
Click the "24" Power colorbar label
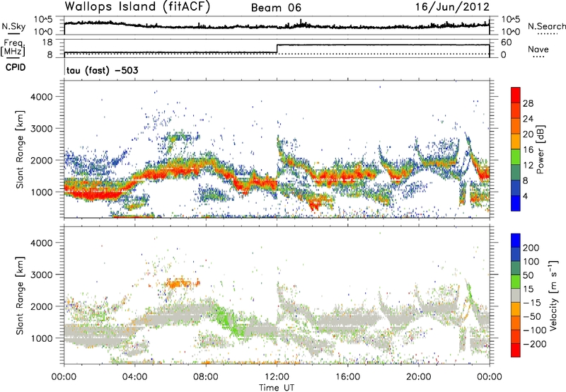point(528,119)
